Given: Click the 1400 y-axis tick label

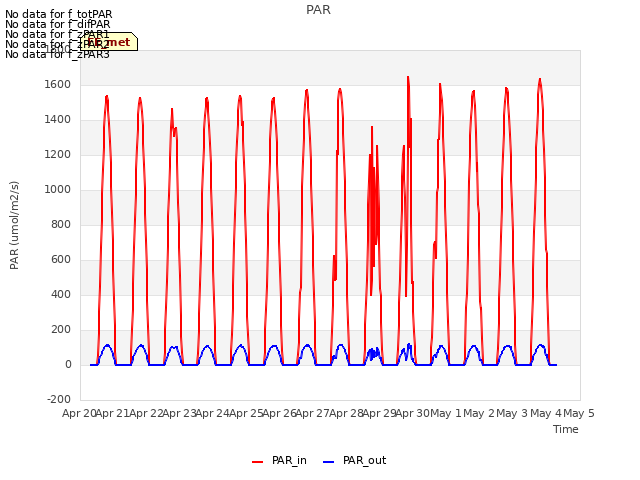Looking at the screenshot, I should 58,120.
